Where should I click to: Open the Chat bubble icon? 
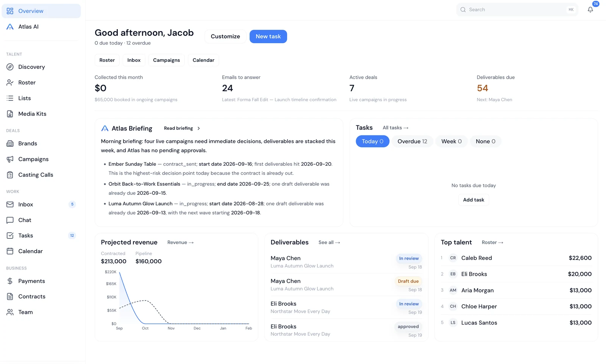[10, 220]
